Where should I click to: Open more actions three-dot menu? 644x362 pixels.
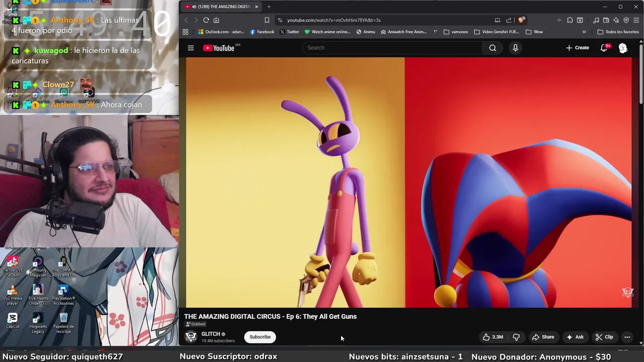tap(627, 337)
